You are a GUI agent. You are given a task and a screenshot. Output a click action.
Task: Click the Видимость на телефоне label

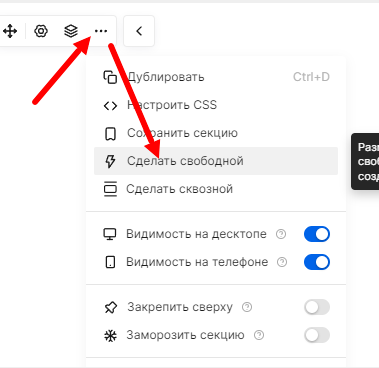point(197,262)
